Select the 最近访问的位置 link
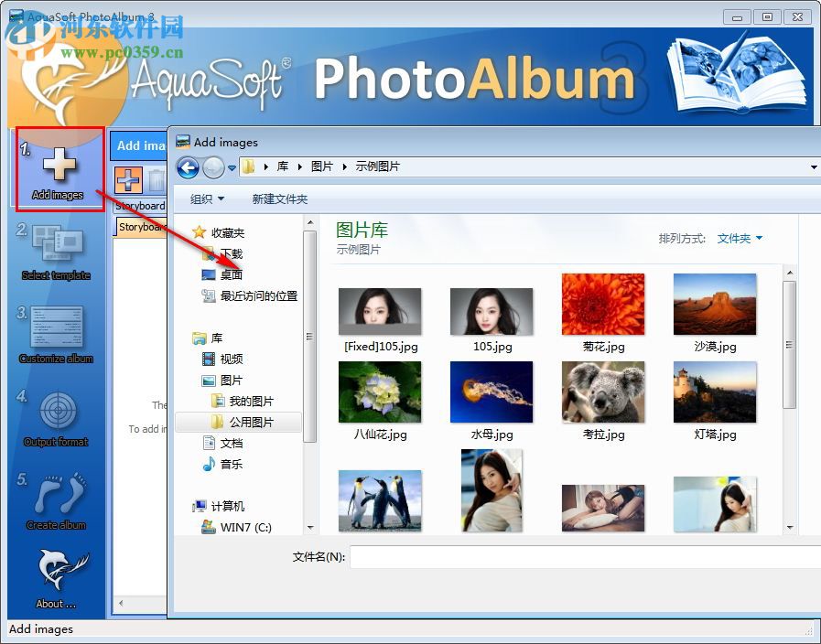The width and height of the screenshot is (821, 644). (260, 295)
